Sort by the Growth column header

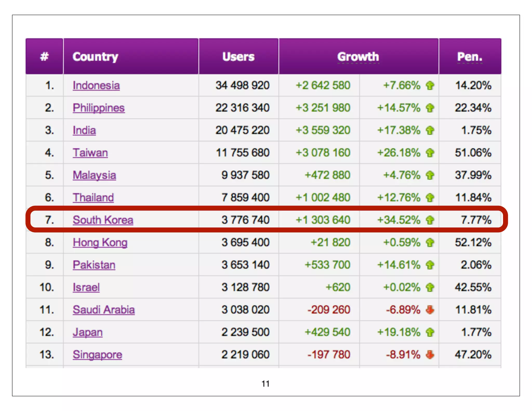358,57
